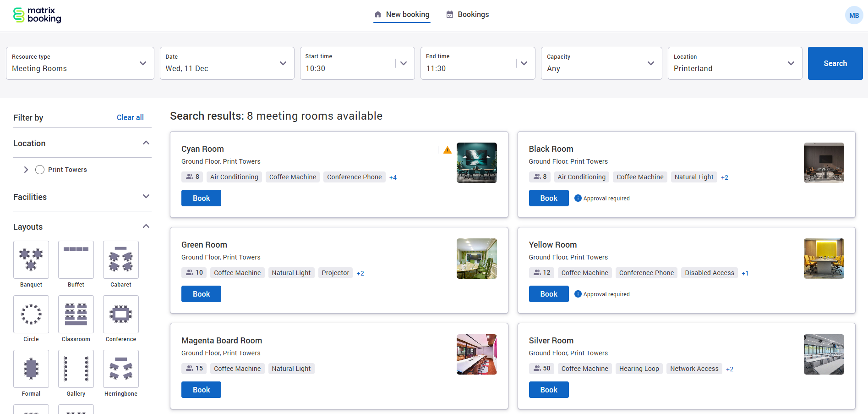Select the Formal layout icon
868x414 pixels.
31,369
